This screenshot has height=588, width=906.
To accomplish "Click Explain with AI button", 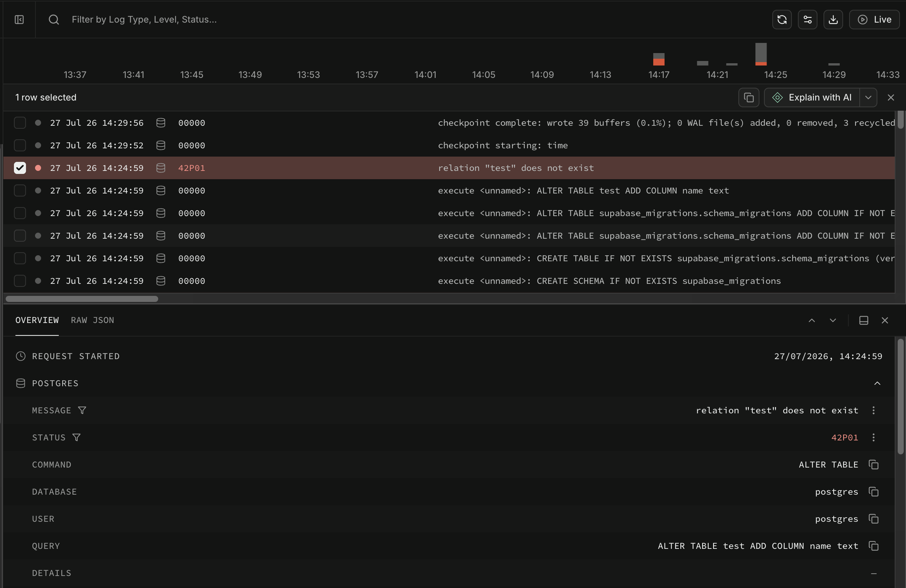I will coord(811,97).
